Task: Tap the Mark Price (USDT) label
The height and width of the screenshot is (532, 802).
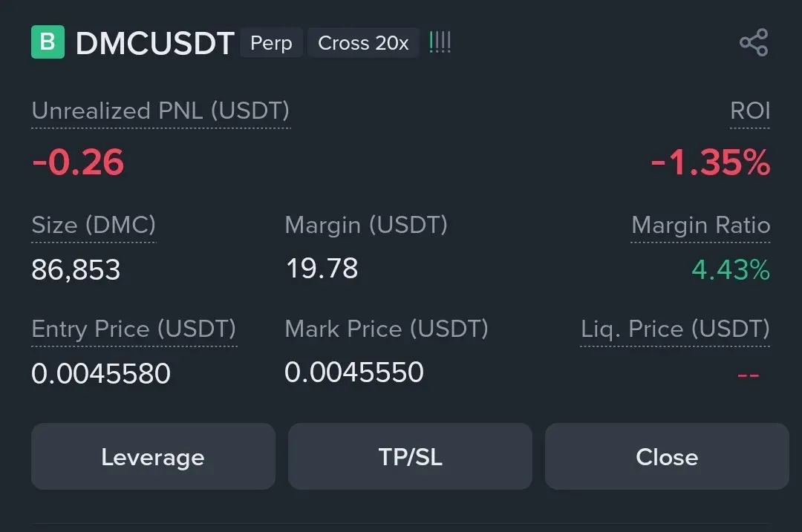Action: click(387, 329)
